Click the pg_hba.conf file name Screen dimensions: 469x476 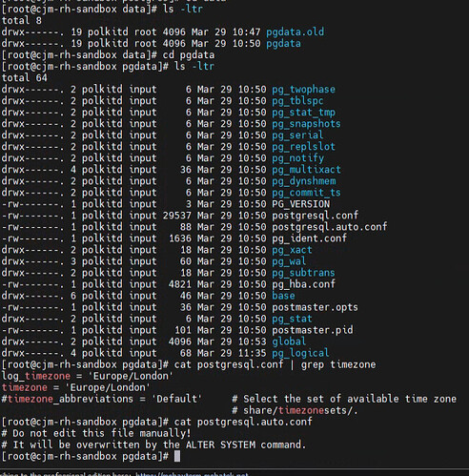coord(303,284)
